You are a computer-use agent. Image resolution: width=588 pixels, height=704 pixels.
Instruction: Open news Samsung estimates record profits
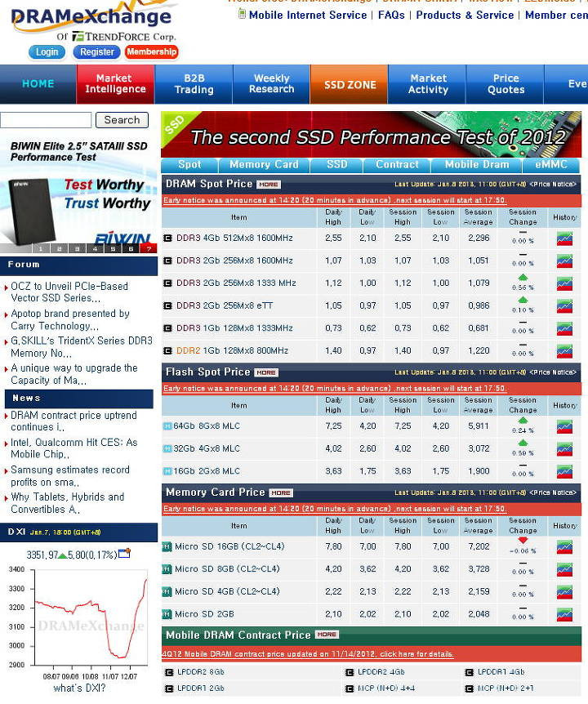coord(70,476)
